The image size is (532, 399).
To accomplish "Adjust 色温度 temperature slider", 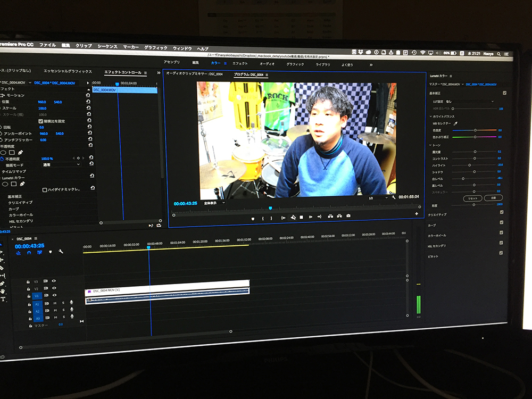I will [x=475, y=130].
